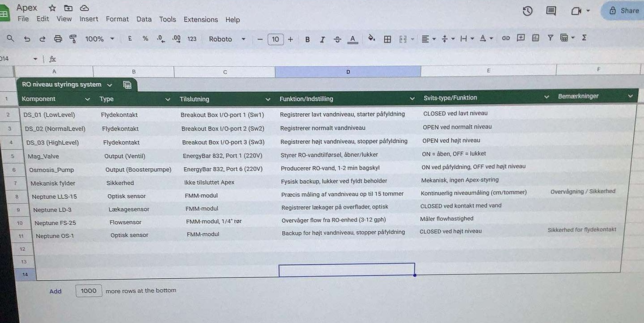Star the Apex document
644x323 pixels.
pyautogui.click(x=52, y=8)
